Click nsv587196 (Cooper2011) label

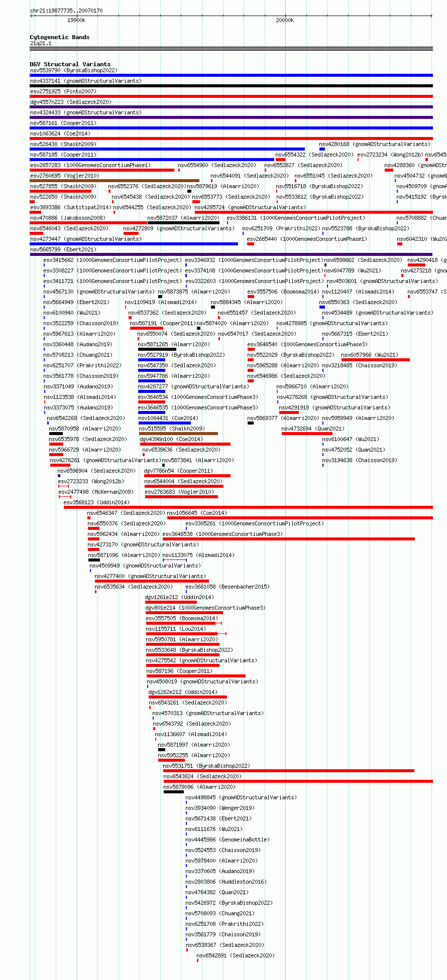pos(179,671)
